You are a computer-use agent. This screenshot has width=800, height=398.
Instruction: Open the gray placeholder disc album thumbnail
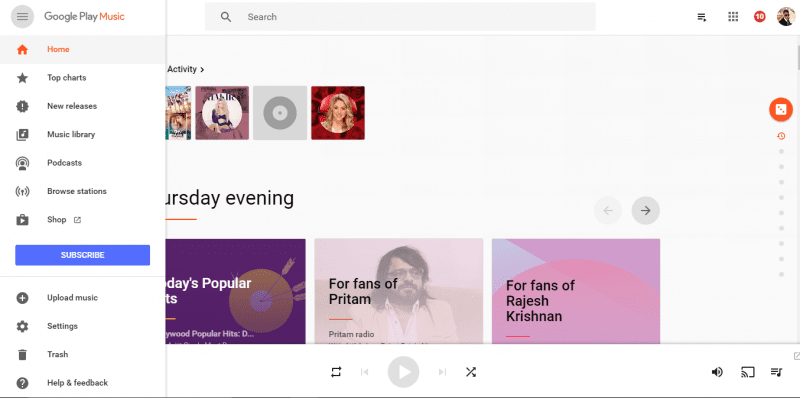pos(280,113)
